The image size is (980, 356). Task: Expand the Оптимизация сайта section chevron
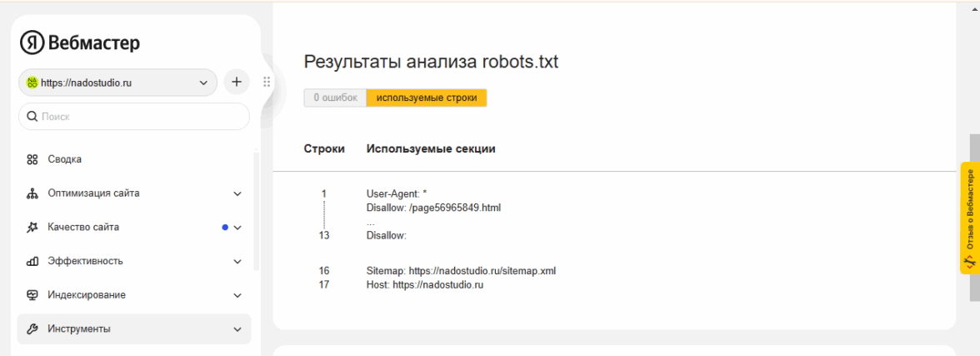pyautogui.click(x=237, y=193)
